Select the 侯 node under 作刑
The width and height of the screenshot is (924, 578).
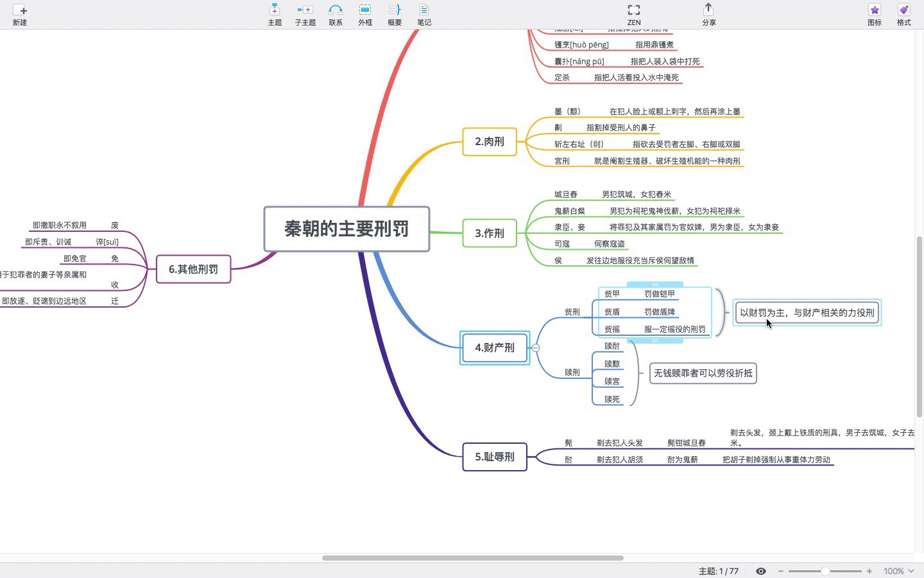click(558, 261)
